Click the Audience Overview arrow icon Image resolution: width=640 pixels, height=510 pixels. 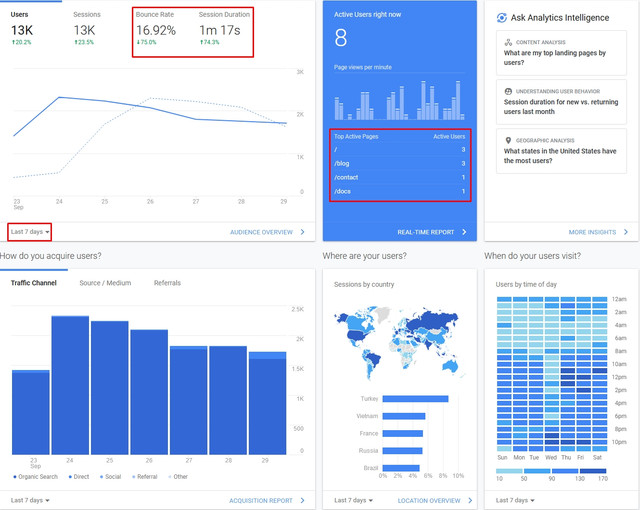coord(302,232)
